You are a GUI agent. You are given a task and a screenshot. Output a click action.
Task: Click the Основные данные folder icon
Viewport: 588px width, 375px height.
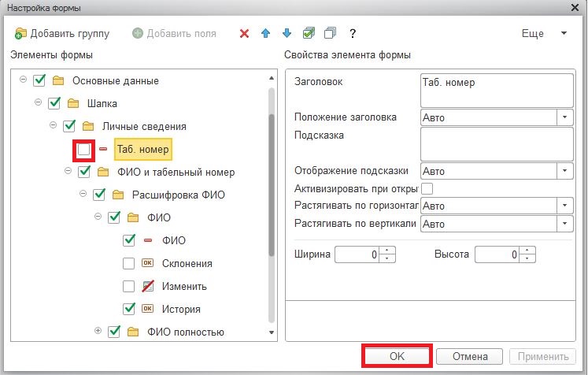click(58, 80)
